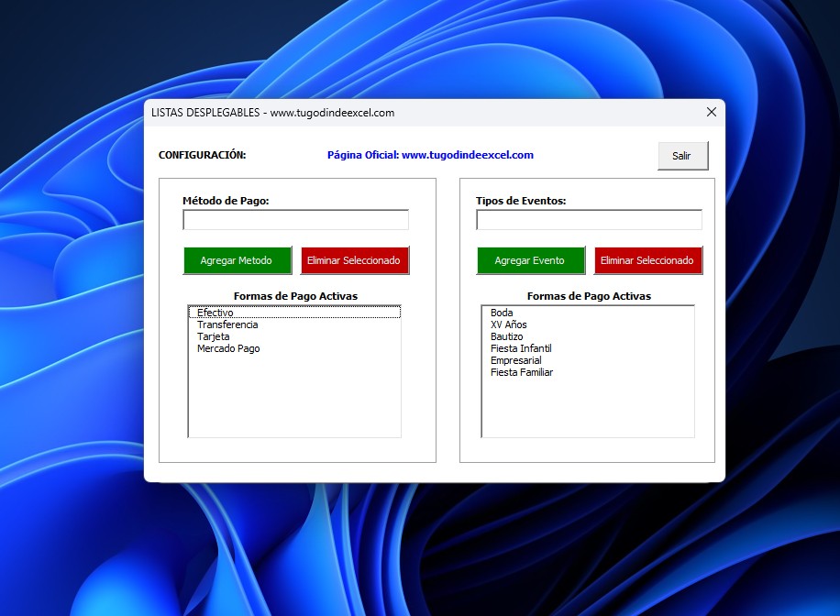This screenshot has height=616, width=840.
Task: Select Bautizo event type
Action: click(507, 336)
